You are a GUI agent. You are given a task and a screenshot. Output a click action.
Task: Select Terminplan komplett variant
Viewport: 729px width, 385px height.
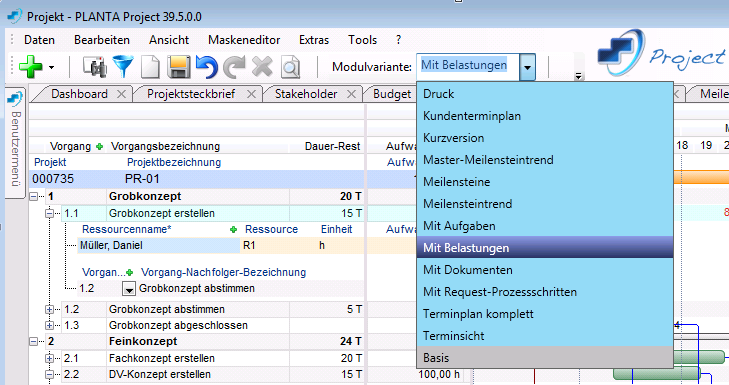point(545,314)
